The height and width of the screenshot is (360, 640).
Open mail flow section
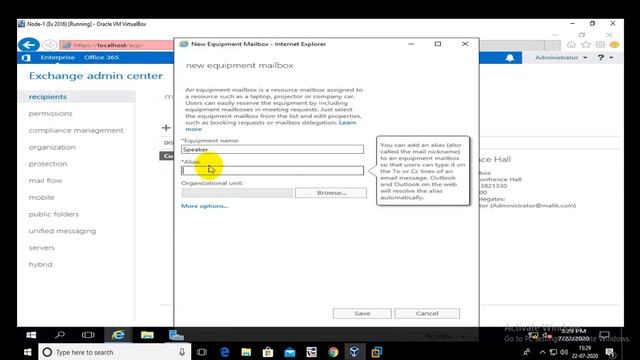click(45, 180)
